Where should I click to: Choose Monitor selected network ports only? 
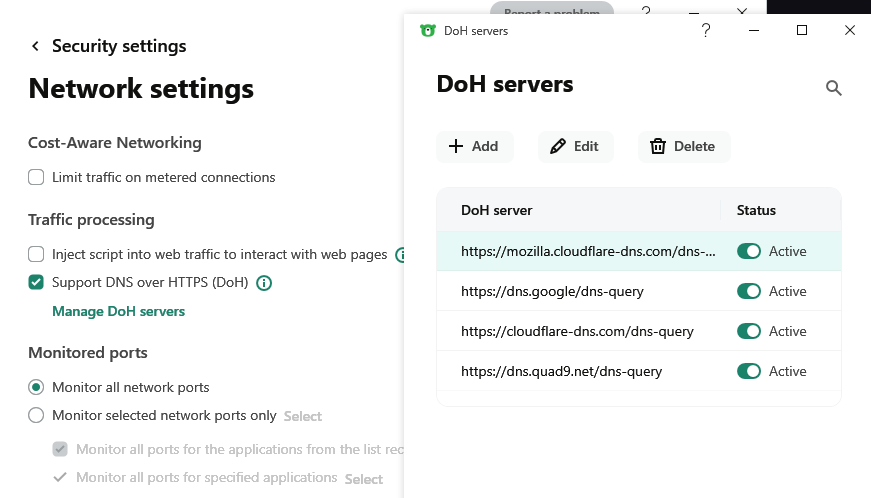[36, 415]
